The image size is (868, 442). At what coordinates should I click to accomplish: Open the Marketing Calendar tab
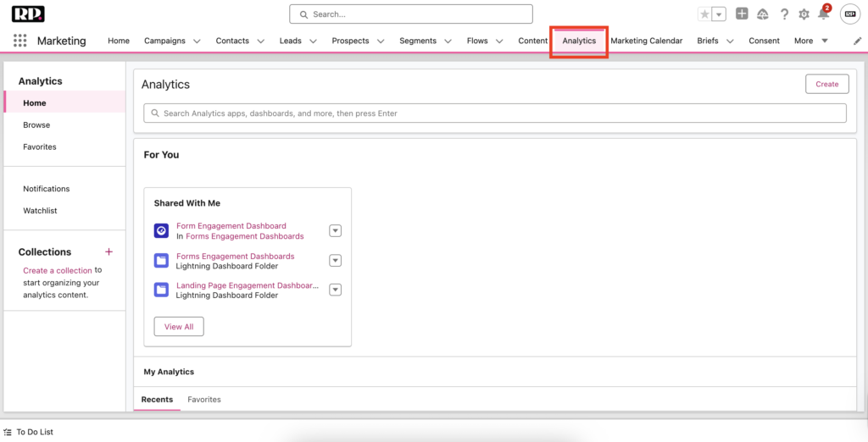pyautogui.click(x=646, y=41)
